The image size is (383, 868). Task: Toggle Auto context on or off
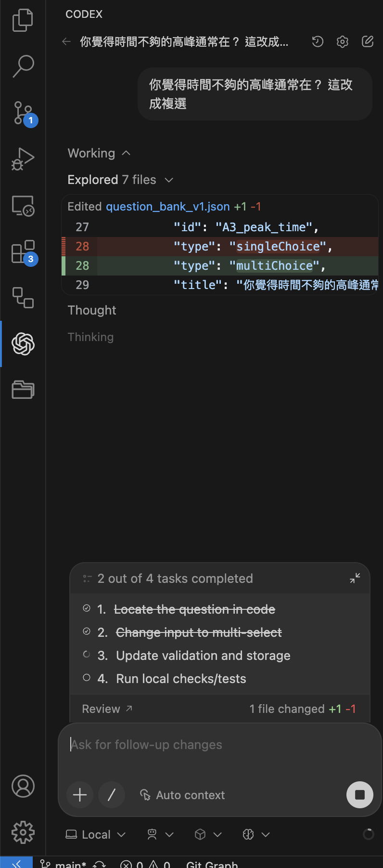pyautogui.click(x=182, y=795)
